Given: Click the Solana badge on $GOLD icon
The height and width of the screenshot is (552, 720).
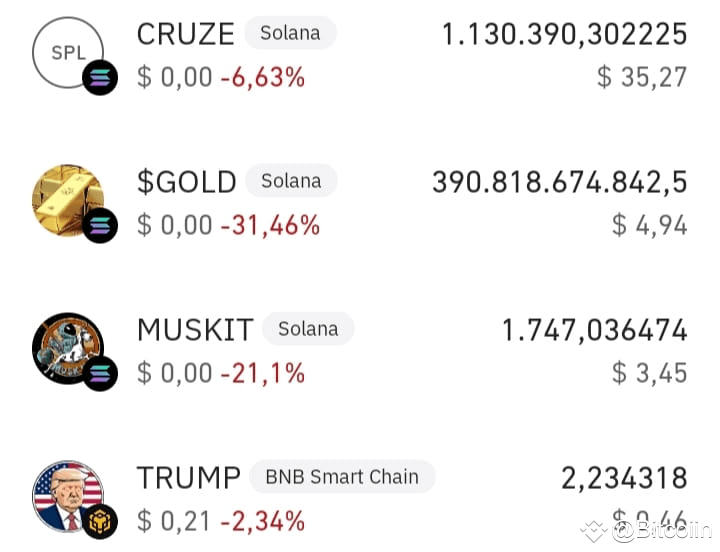Looking at the screenshot, I should coord(100,225).
